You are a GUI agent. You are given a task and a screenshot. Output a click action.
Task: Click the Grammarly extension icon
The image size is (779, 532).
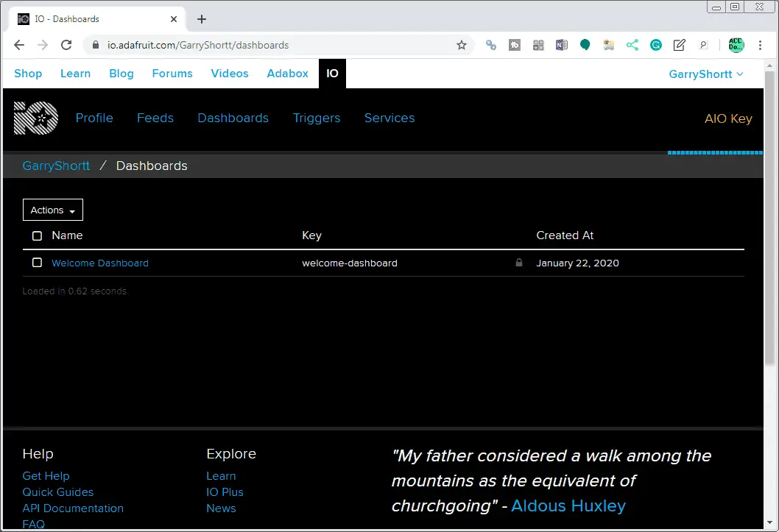coord(656,45)
